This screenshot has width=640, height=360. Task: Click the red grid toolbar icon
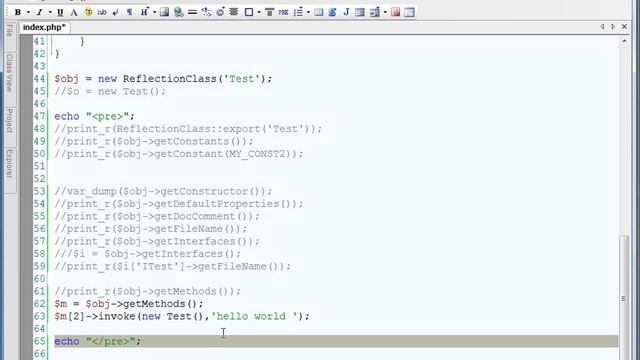[x=396, y=12]
